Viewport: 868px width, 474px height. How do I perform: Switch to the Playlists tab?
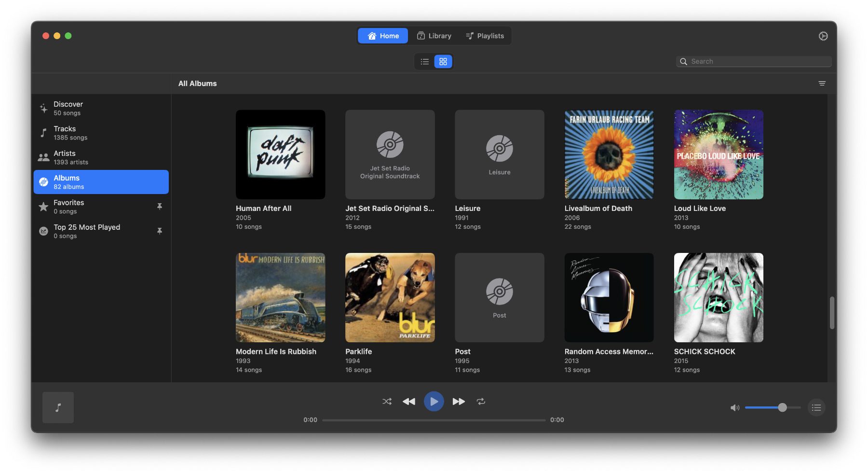pos(485,36)
